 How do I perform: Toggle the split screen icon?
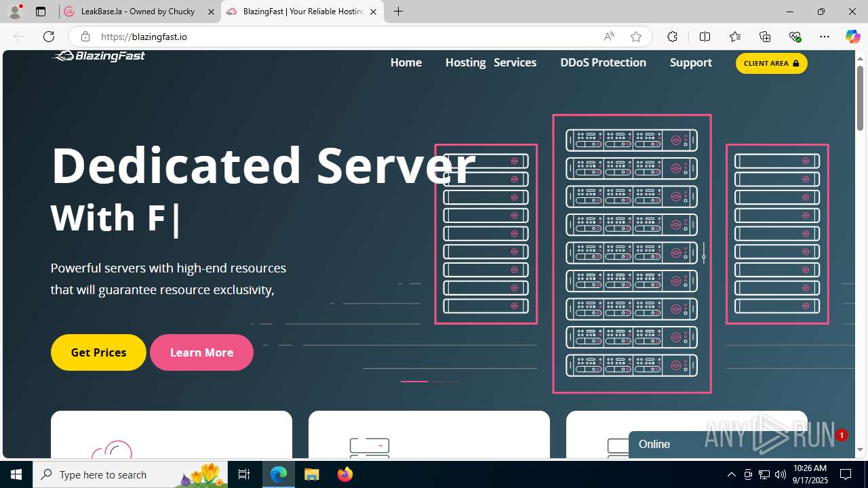pos(705,37)
